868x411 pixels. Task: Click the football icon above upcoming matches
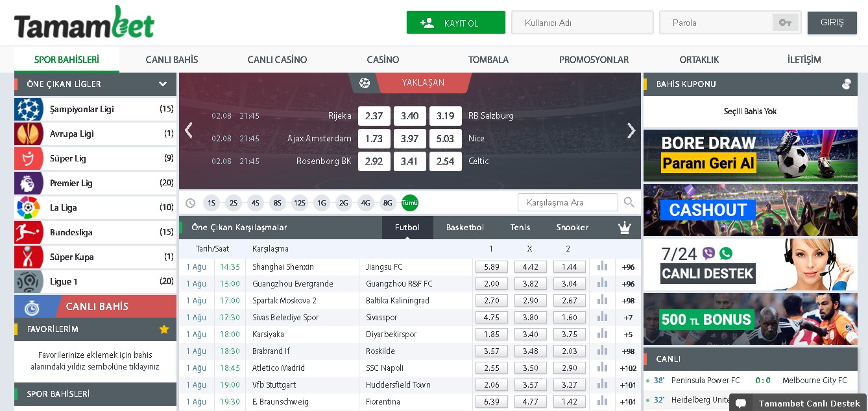point(365,83)
